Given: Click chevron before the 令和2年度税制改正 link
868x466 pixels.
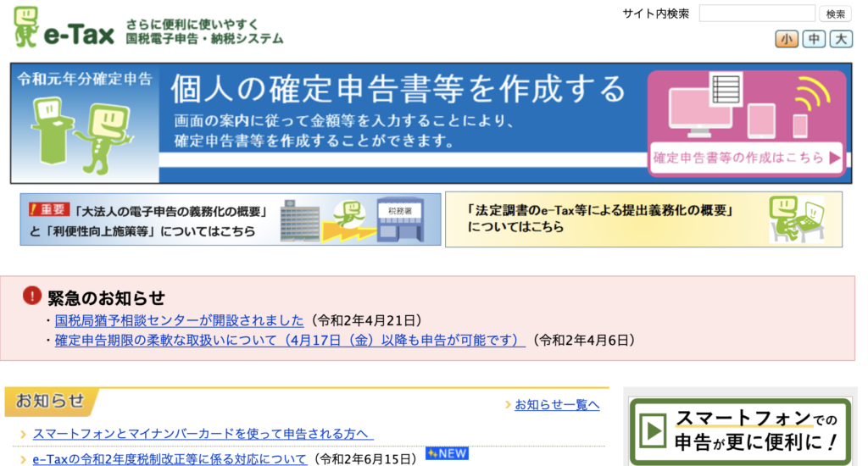Looking at the screenshot, I should pos(23,459).
